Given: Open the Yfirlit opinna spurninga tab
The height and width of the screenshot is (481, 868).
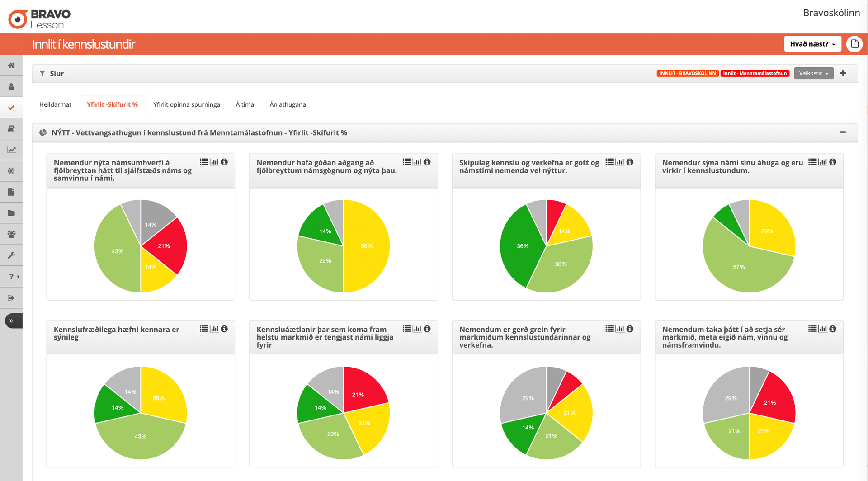Looking at the screenshot, I should pos(187,104).
